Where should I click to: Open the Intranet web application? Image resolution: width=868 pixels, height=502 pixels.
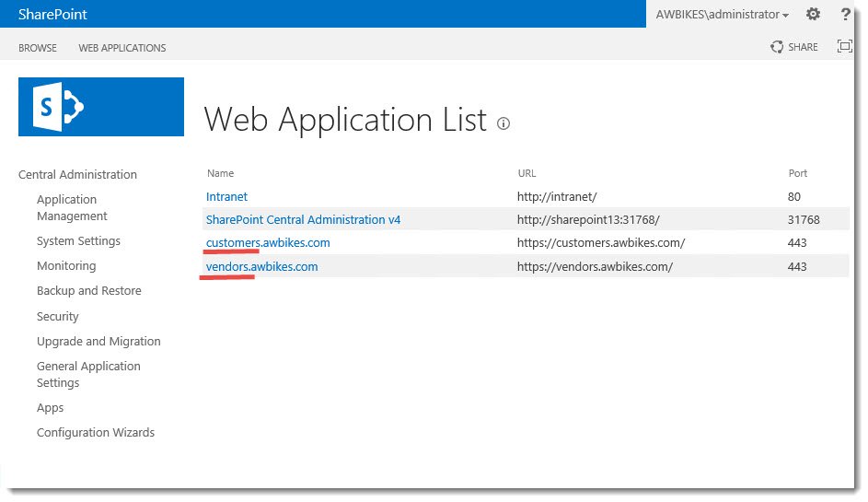(227, 197)
